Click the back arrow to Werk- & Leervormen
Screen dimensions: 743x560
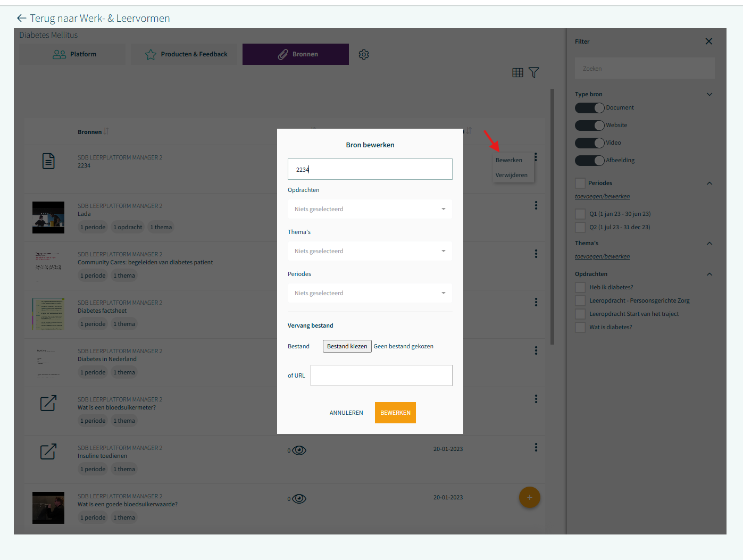point(21,18)
